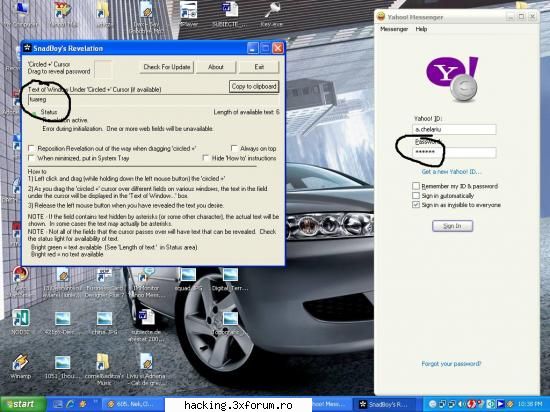This screenshot has height=412, width=550.
Task: Open the Yahoo desktop shortcut icon
Action: tap(63, 14)
